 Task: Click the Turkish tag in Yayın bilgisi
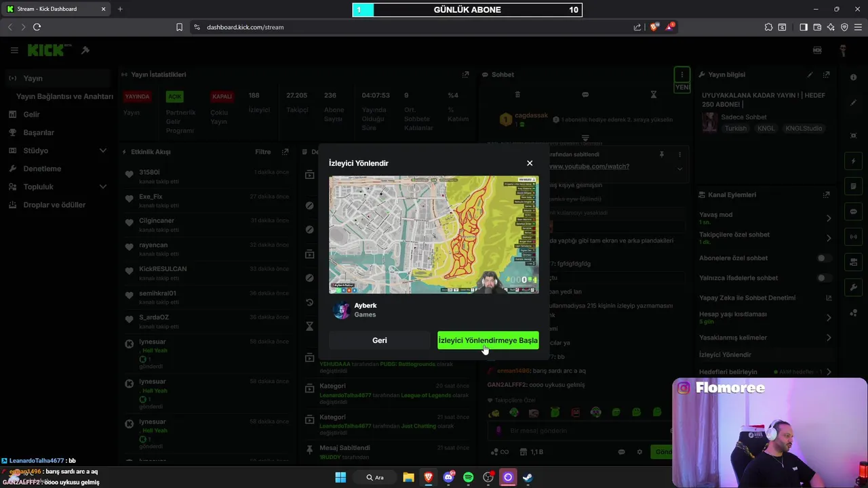(735, 128)
